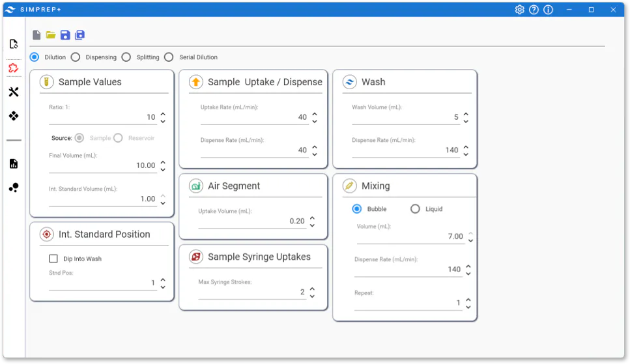Click the help question mark icon
Viewport: 630px width, 364px height.
coord(534,10)
